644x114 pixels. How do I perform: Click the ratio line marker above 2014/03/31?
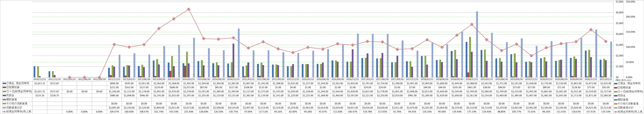click(189, 9)
